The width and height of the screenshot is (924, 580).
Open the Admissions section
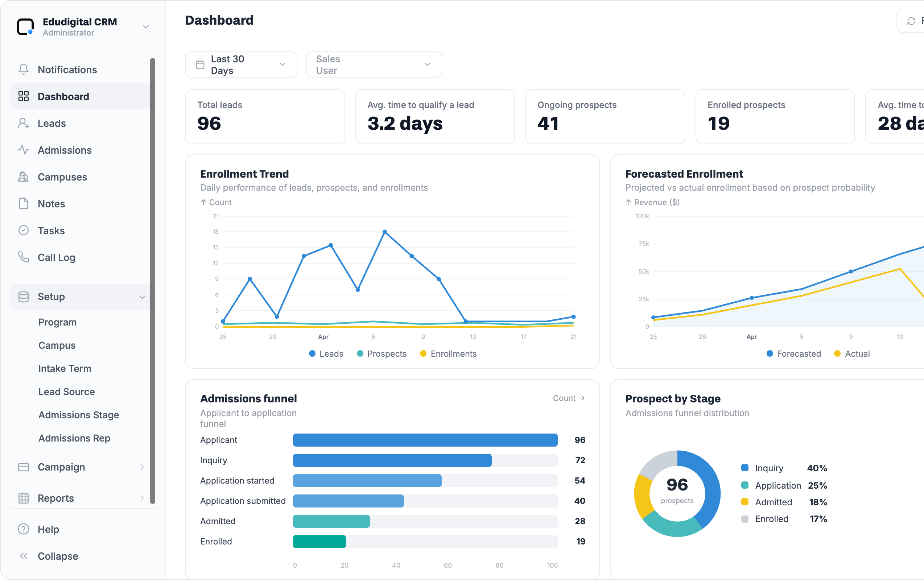point(80,150)
